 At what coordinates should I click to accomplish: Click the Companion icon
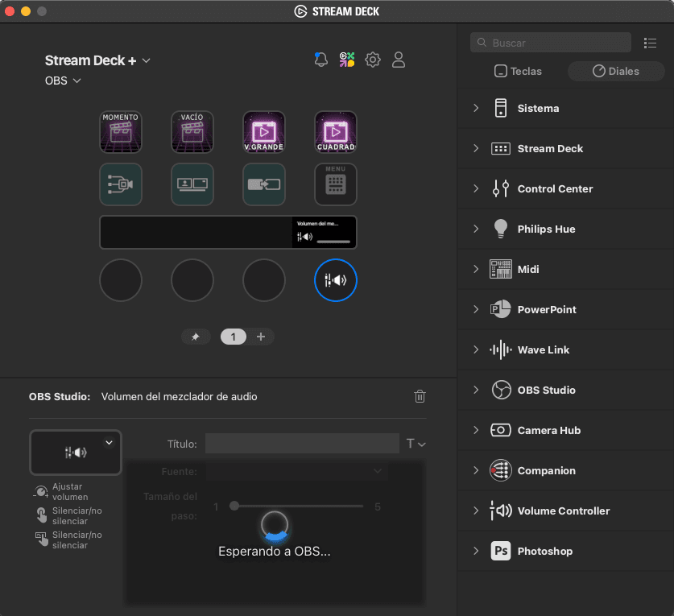(501, 471)
